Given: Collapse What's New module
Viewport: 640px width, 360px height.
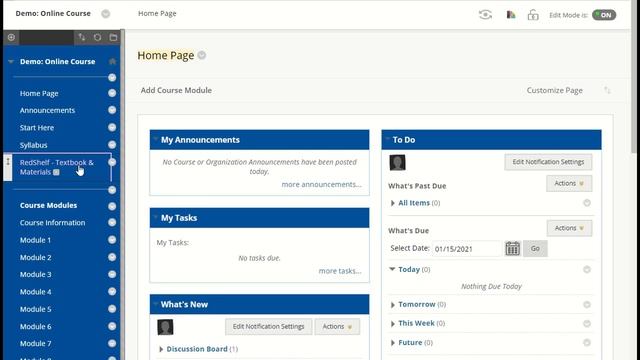Looking at the screenshot, I should click(156, 304).
